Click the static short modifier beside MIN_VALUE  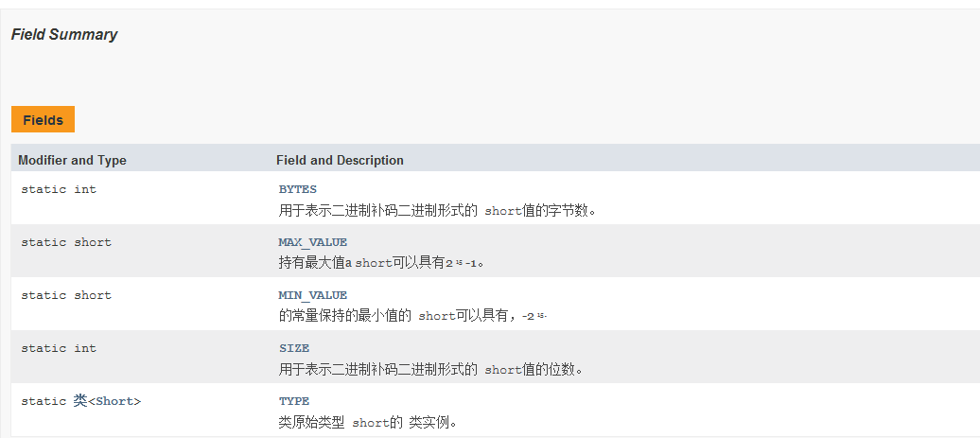pos(66,295)
